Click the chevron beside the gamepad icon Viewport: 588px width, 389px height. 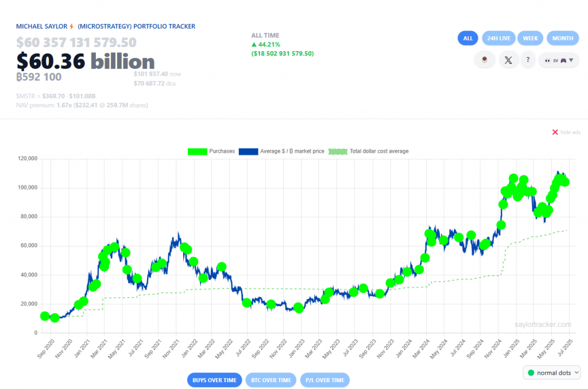click(x=570, y=60)
